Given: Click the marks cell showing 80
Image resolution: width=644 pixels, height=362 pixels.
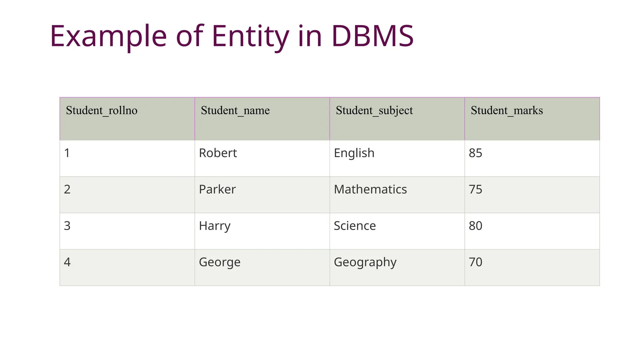Looking at the screenshot, I should click(532, 231).
